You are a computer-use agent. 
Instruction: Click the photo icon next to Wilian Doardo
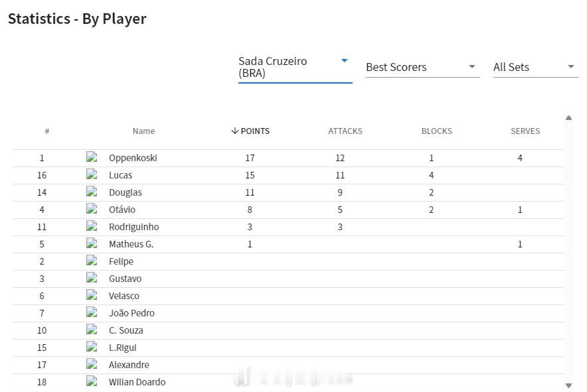[92, 382]
